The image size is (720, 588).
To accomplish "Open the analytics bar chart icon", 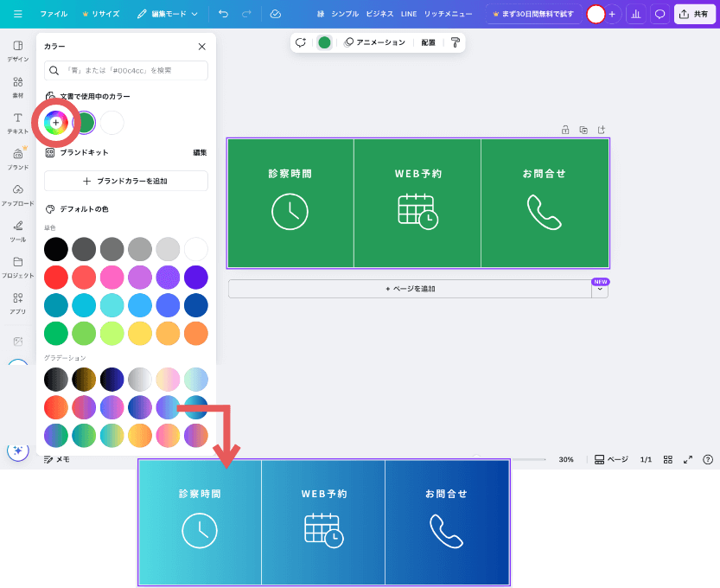I will tap(636, 14).
